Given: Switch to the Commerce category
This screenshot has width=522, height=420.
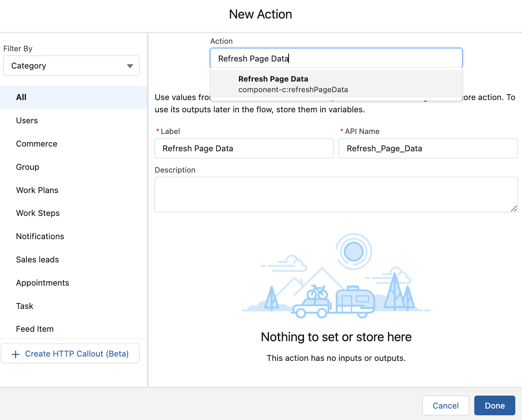Looking at the screenshot, I should tap(36, 144).
